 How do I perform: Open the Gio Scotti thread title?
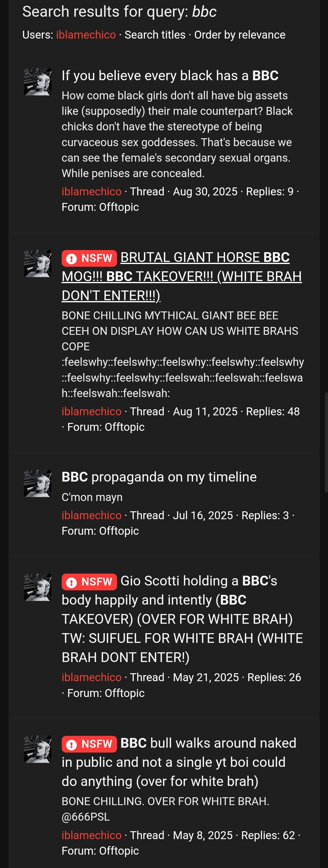click(x=182, y=619)
